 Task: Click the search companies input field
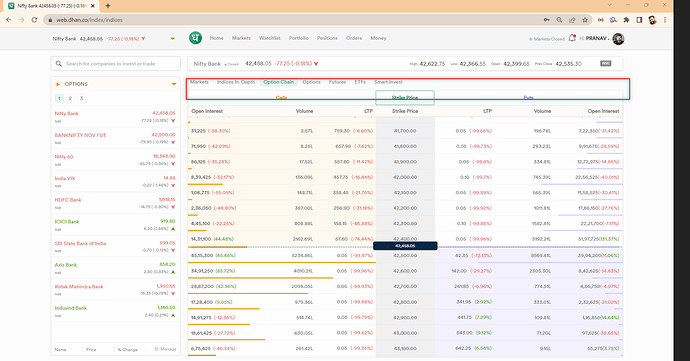[x=115, y=63]
